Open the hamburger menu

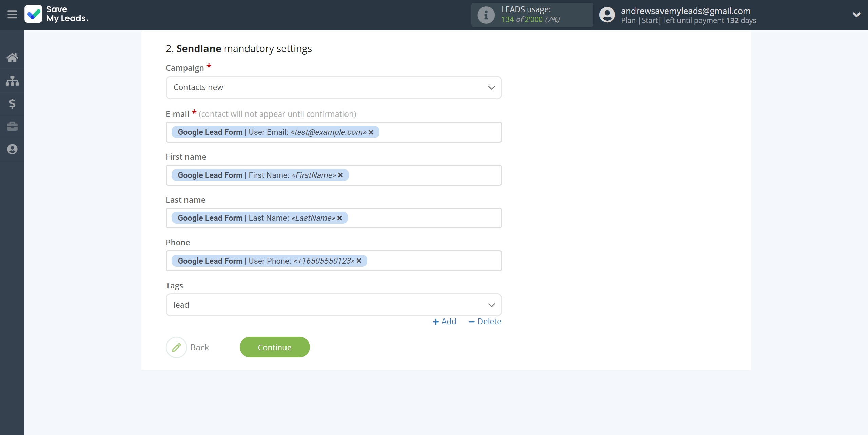tap(12, 15)
